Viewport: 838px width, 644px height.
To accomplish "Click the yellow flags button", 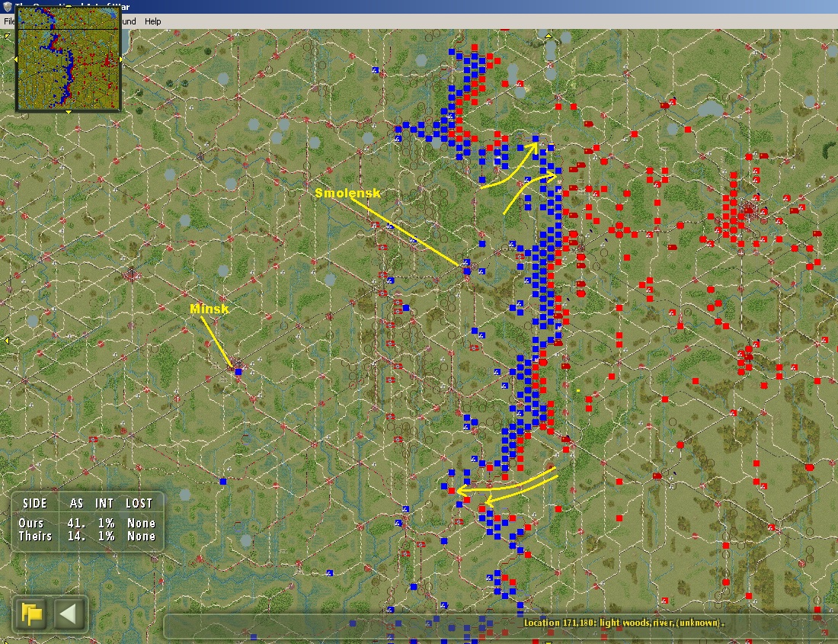I will [x=32, y=614].
